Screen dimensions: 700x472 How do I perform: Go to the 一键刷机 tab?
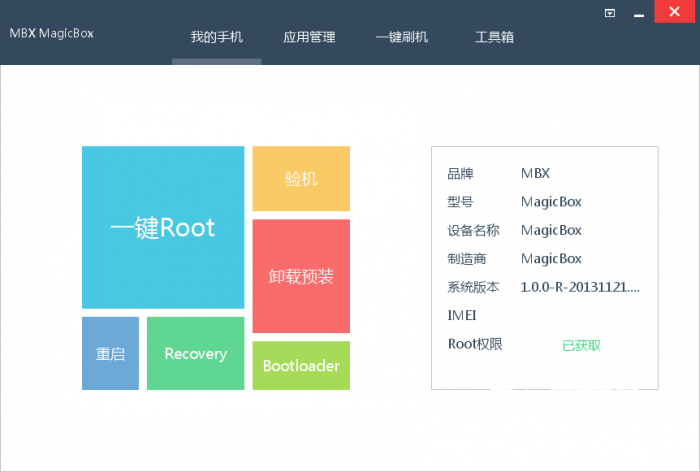pos(402,37)
